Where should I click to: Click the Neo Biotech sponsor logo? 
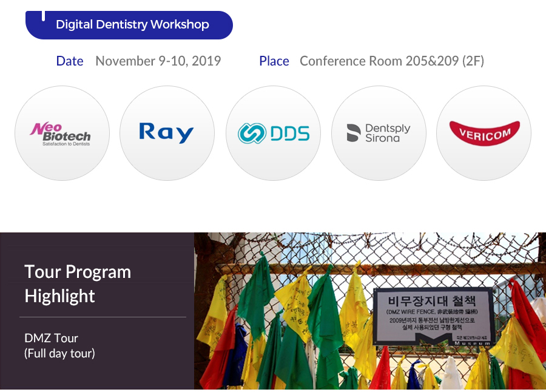point(62,133)
